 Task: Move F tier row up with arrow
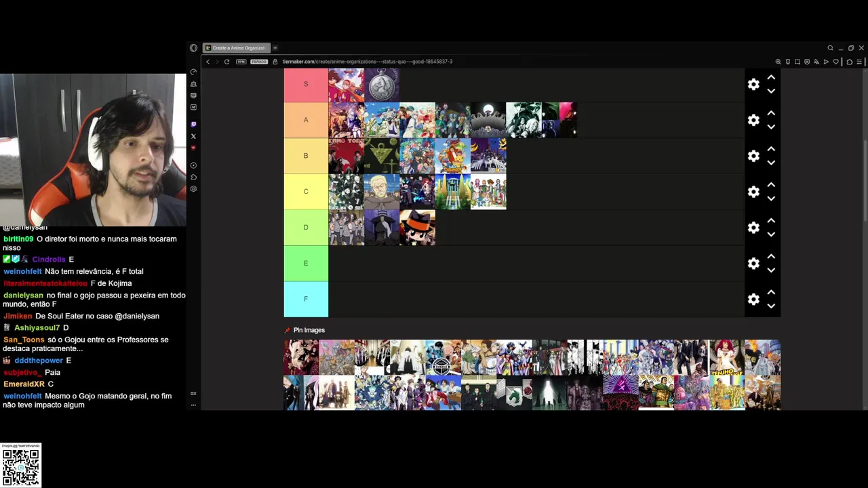coord(771,292)
